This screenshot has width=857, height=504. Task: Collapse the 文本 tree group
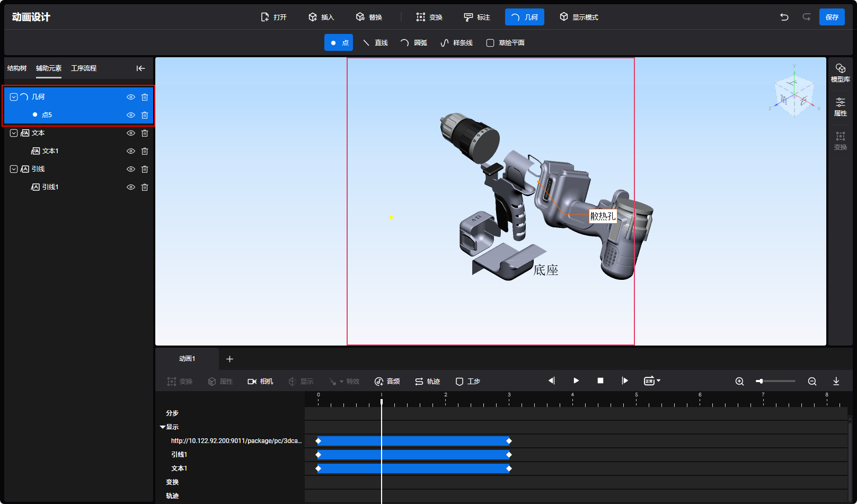(14, 133)
